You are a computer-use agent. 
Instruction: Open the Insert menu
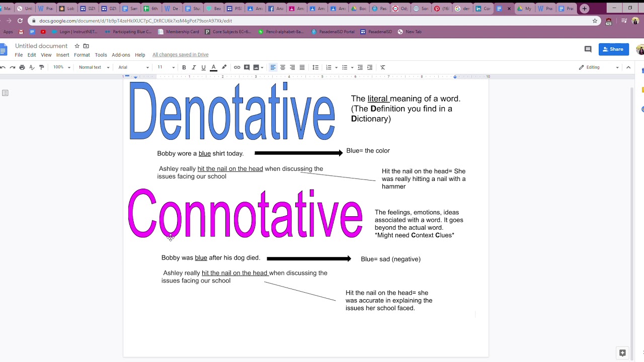tap(63, 55)
